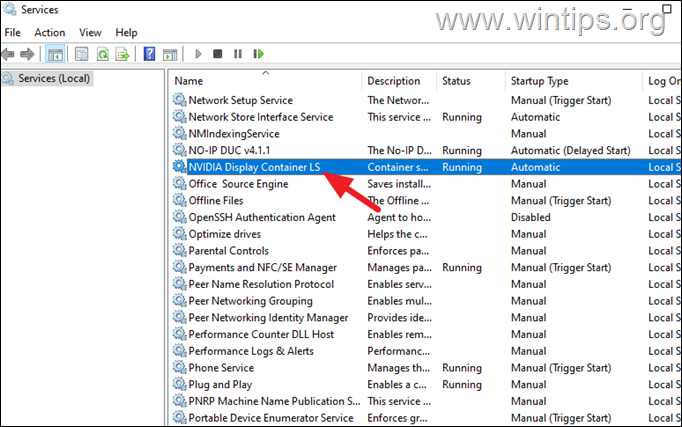The height and width of the screenshot is (427, 682).
Task: Sort by the Name column header
Action: click(x=189, y=81)
